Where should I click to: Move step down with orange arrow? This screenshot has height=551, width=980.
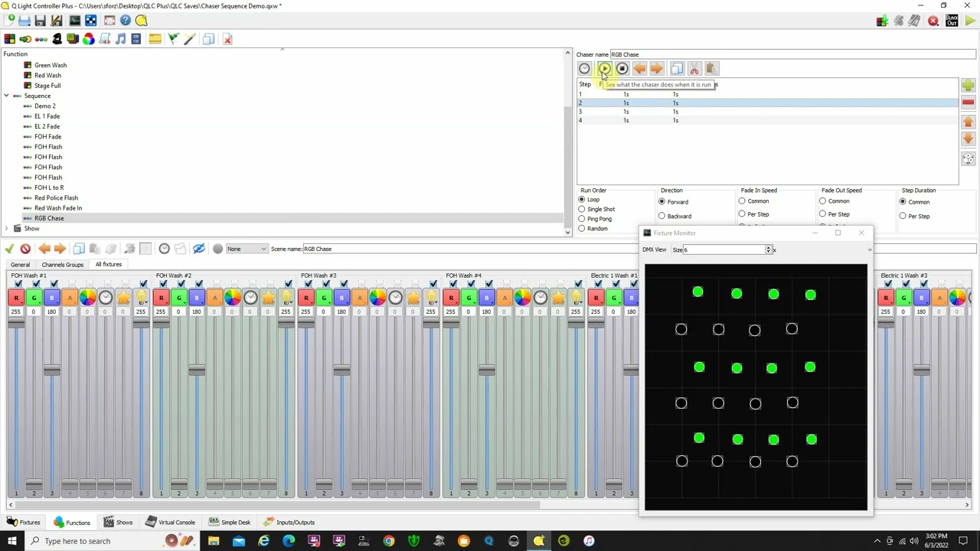point(969,139)
